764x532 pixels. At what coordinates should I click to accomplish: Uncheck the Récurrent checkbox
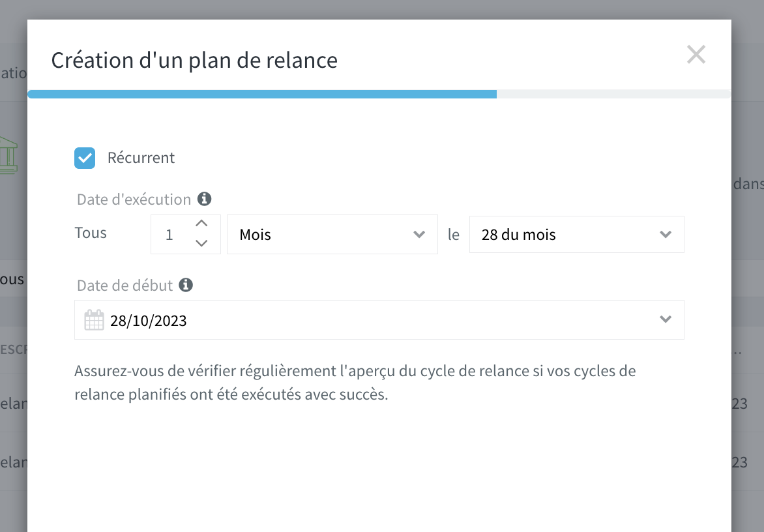click(85, 158)
